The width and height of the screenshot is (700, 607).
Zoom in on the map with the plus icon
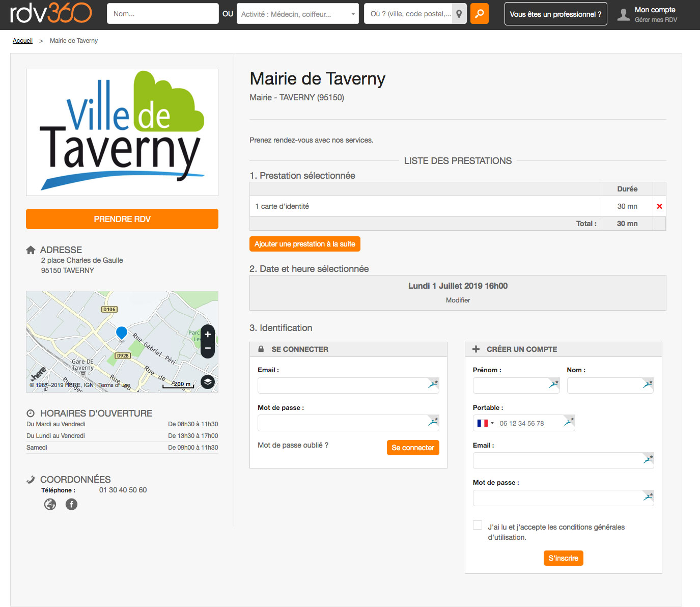(207, 334)
